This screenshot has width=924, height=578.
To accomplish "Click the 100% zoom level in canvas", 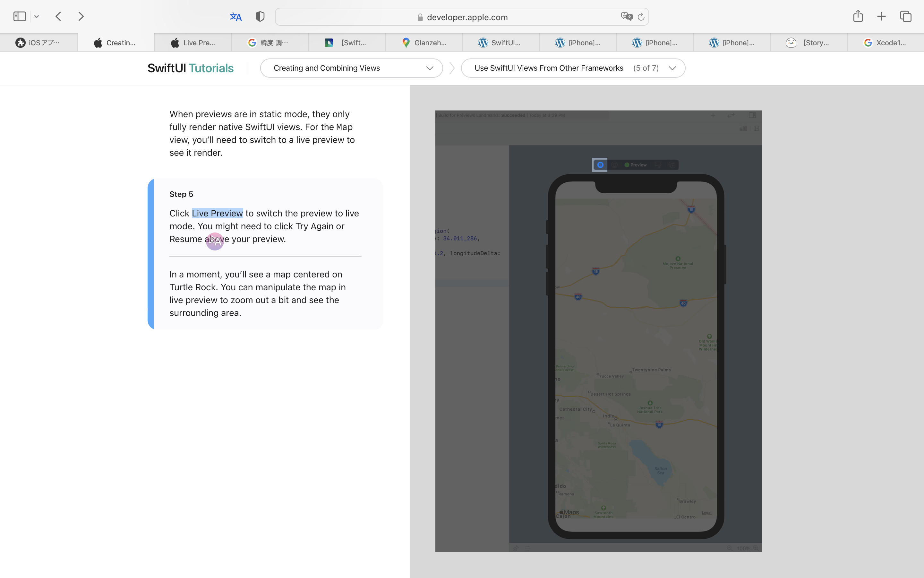I will 743,548.
